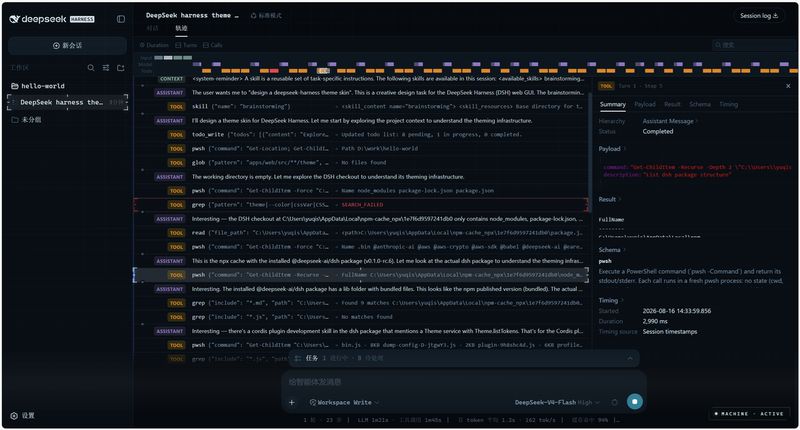Screen dimensions: 800x430
Task: Click the orange TOOL badge in detail panel header
Action: 607,86
